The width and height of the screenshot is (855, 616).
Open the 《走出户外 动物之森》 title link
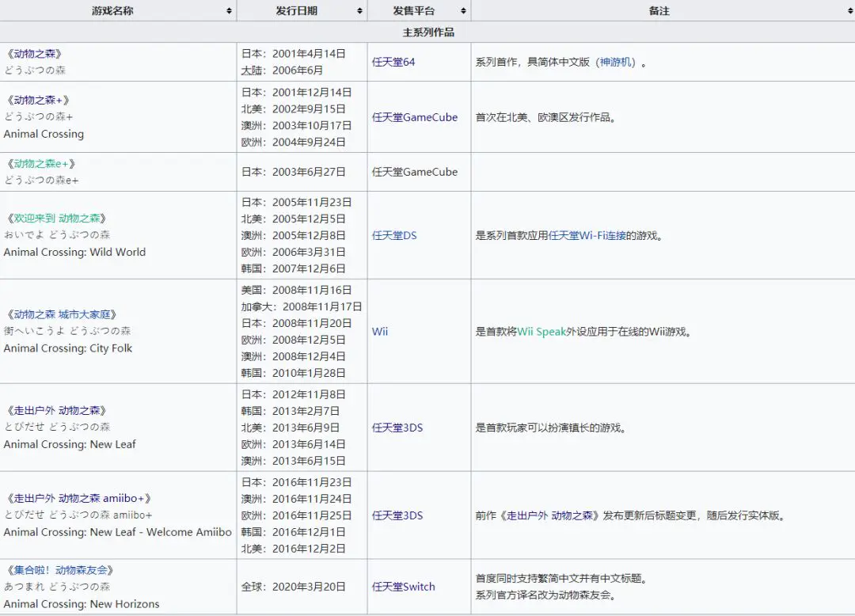[x=59, y=411]
